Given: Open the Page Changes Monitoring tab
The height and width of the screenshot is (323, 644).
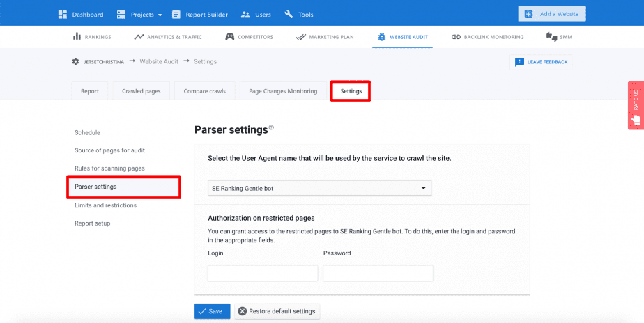Looking at the screenshot, I should pos(283,91).
